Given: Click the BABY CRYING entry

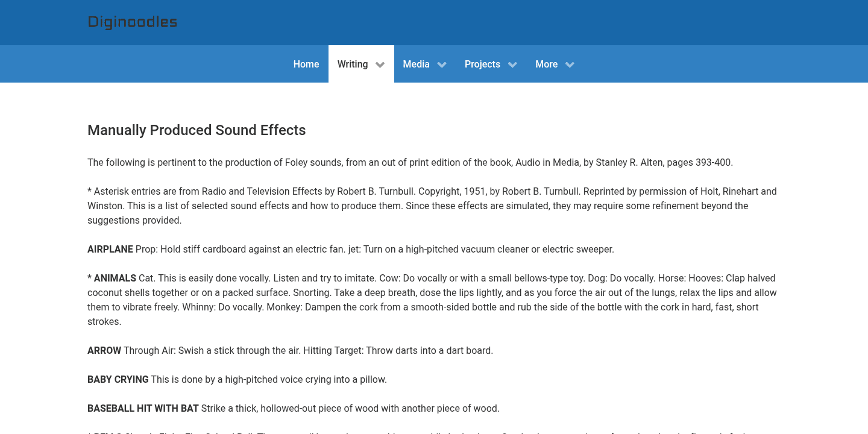Looking at the screenshot, I should [237, 379].
